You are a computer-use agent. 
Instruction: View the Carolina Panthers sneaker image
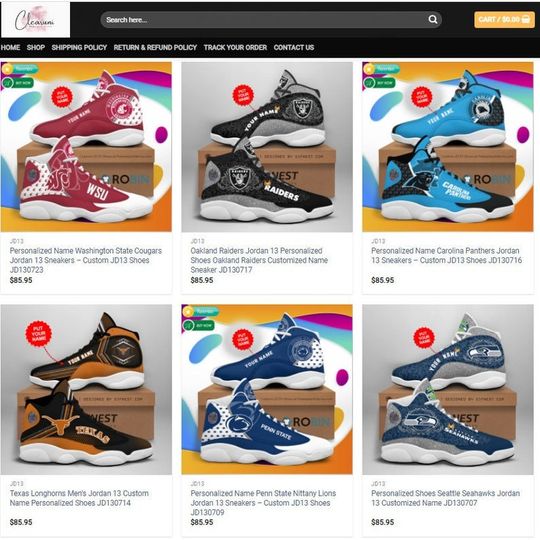pos(448,147)
